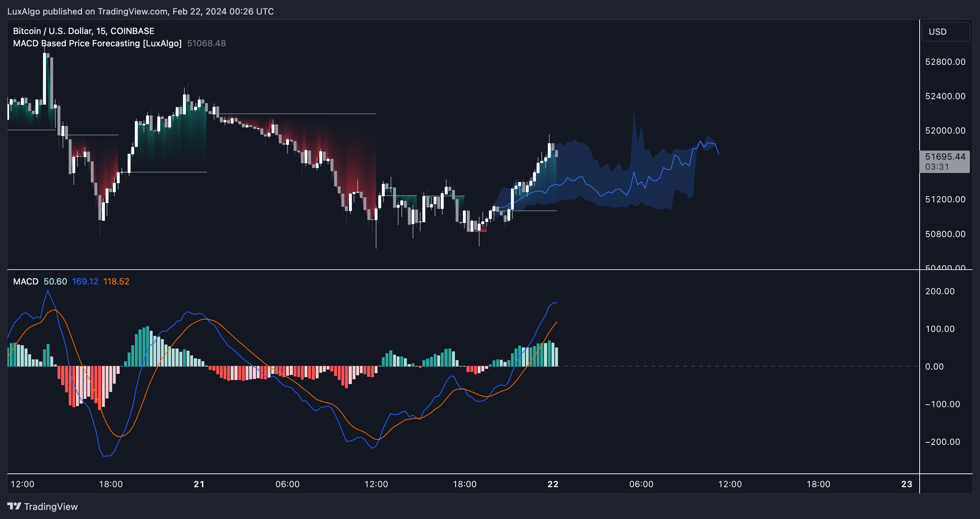Select the MACD Based Price Forecasting label
This screenshot has height=519, width=980.
[x=97, y=43]
